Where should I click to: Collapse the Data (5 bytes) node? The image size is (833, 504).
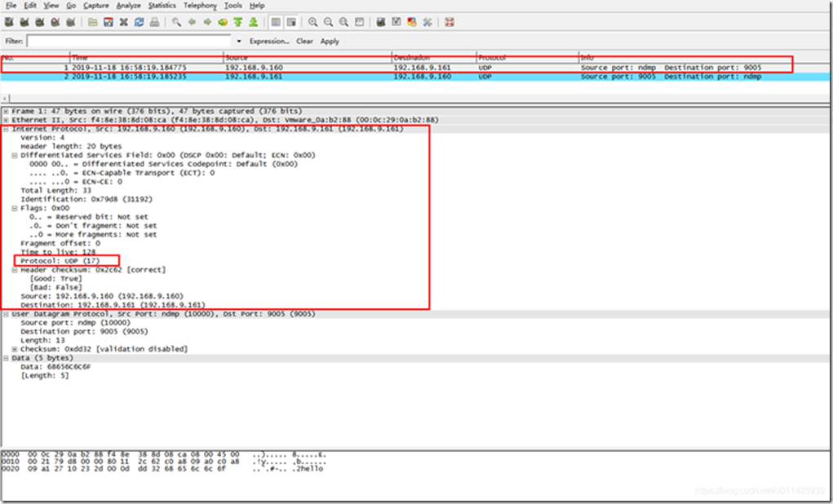(x=6, y=359)
